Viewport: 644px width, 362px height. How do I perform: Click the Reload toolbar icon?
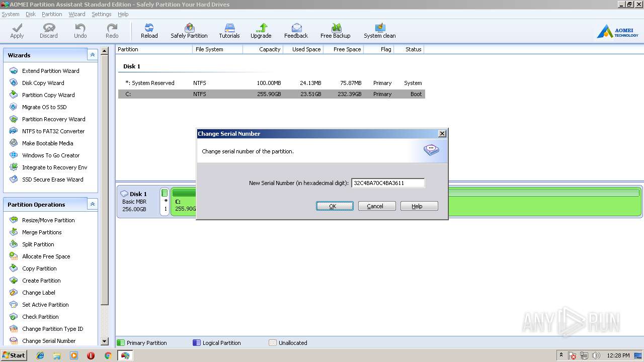point(149,31)
